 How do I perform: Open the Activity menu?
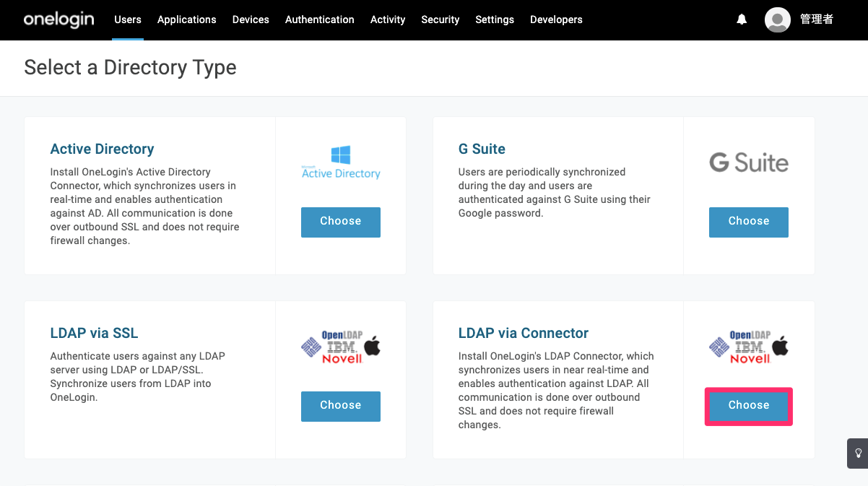coord(388,19)
